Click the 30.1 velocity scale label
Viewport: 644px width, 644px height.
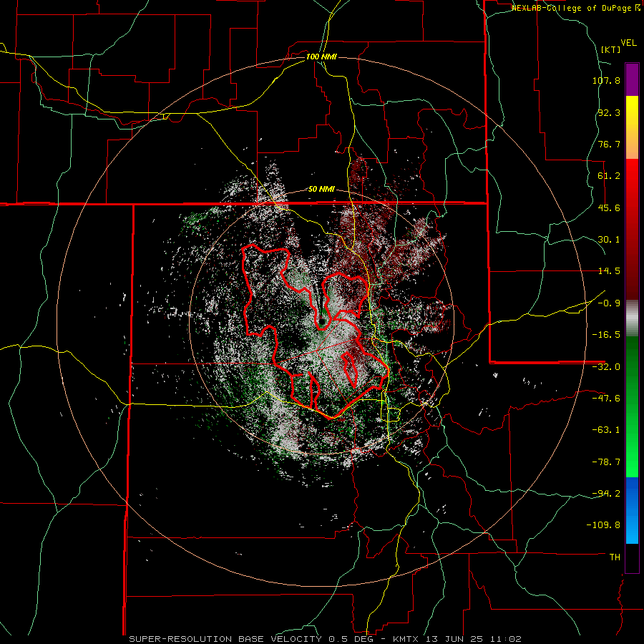coord(609,240)
